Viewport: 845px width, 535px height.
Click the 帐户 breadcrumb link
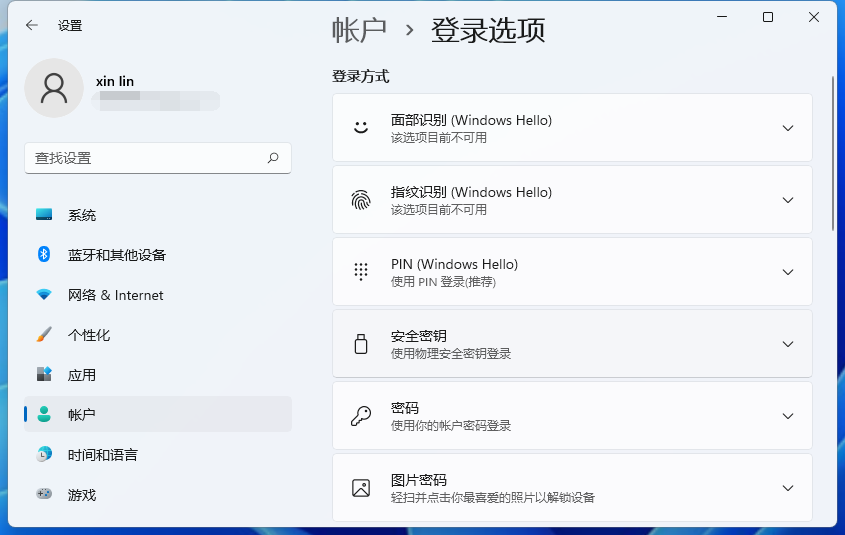[359, 30]
